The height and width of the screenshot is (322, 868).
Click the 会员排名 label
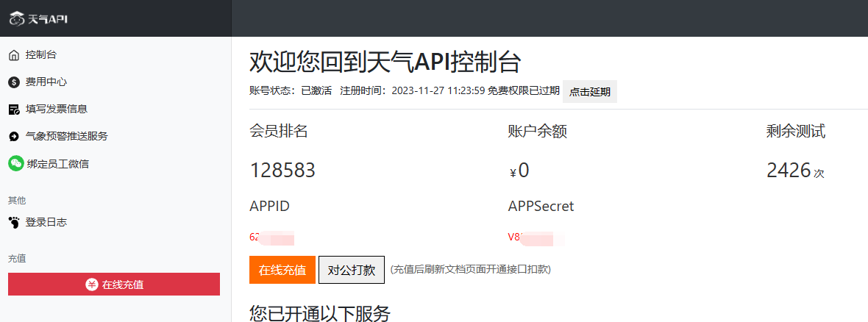pos(279,131)
